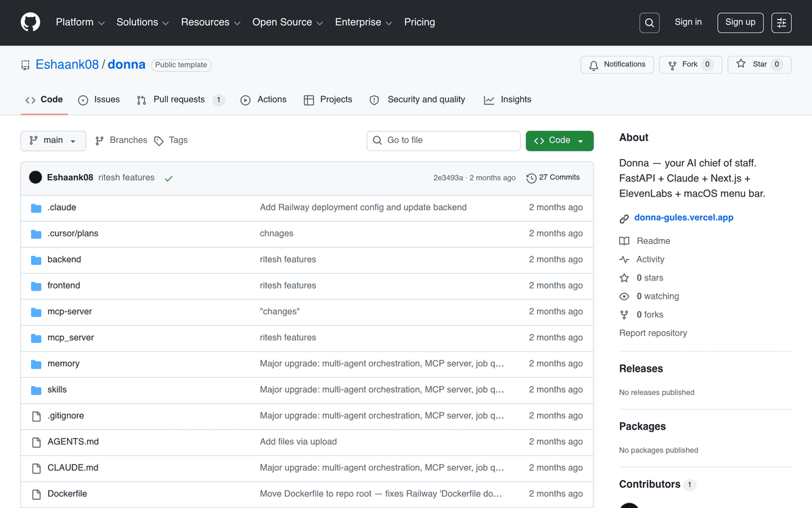The image size is (812, 508).
Task: Click the Sign up button
Action: coord(740,22)
